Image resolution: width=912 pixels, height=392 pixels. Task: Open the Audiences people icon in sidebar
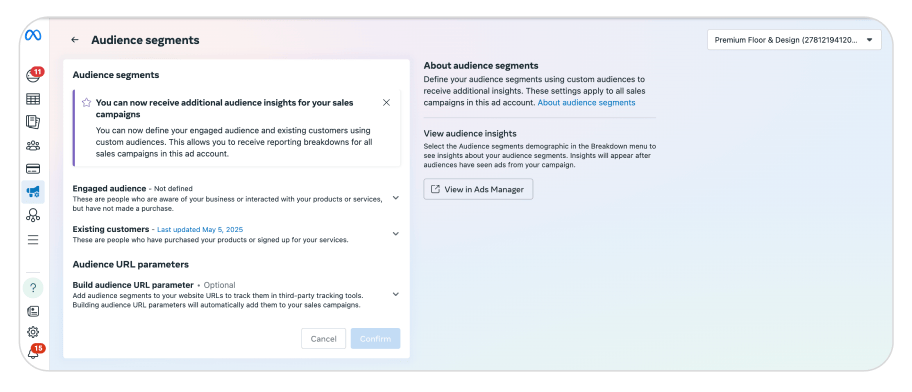33,145
